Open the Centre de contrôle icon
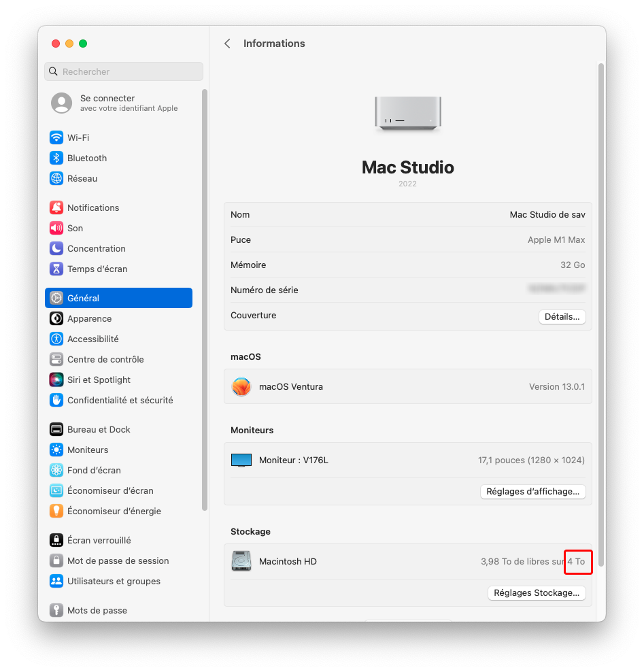644x672 pixels. pyautogui.click(x=56, y=359)
